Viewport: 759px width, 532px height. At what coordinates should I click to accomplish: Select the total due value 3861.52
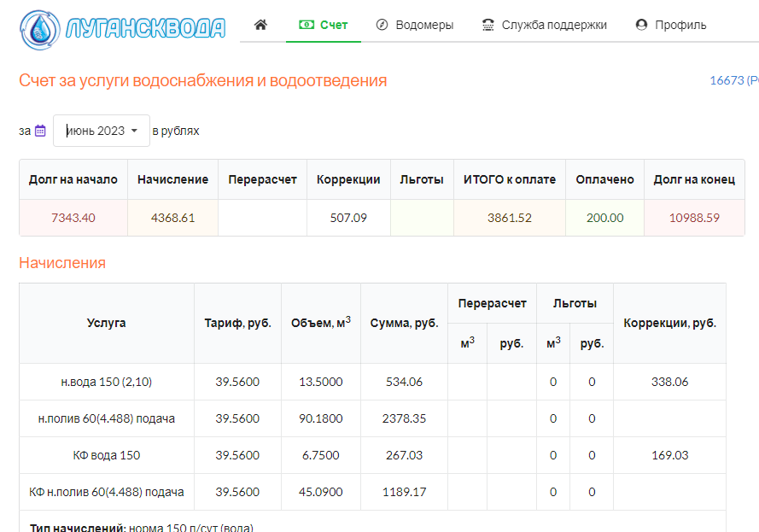(x=510, y=218)
